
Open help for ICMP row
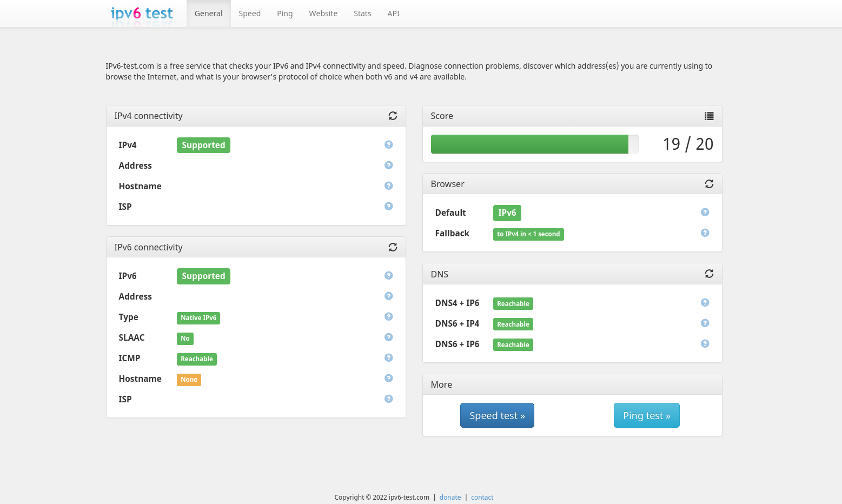click(x=388, y=358)
